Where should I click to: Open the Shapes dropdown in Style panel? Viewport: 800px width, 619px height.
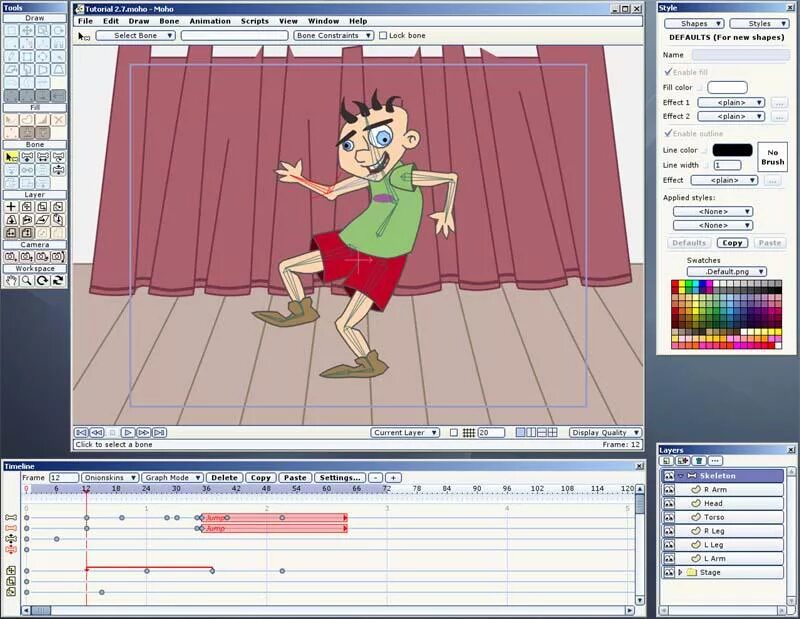694,23
